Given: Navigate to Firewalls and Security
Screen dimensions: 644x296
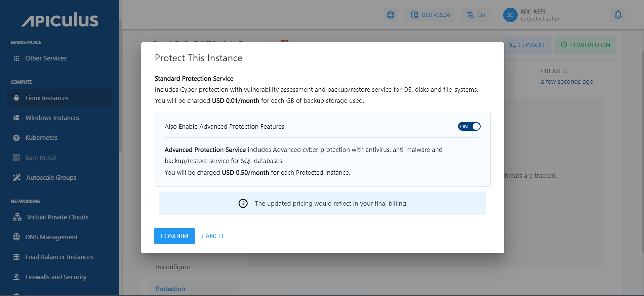Looking at the screenshot, I should pos(56,277).
